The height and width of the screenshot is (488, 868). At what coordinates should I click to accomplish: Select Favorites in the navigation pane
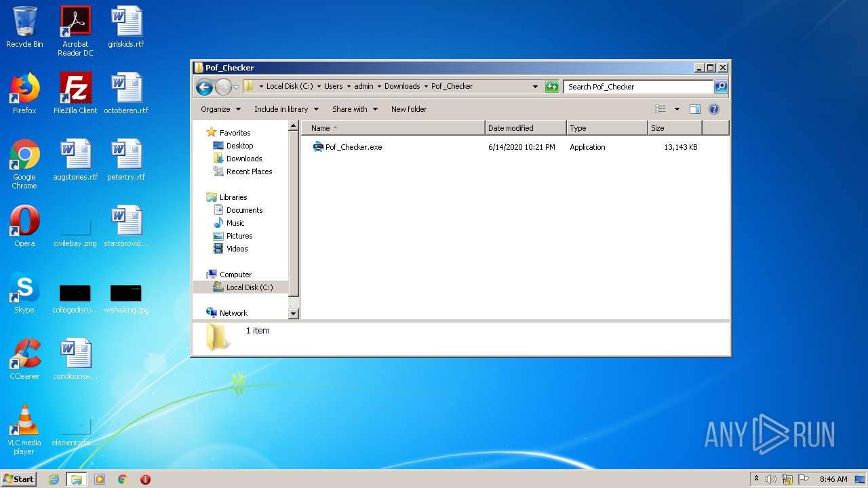[235, 133]
